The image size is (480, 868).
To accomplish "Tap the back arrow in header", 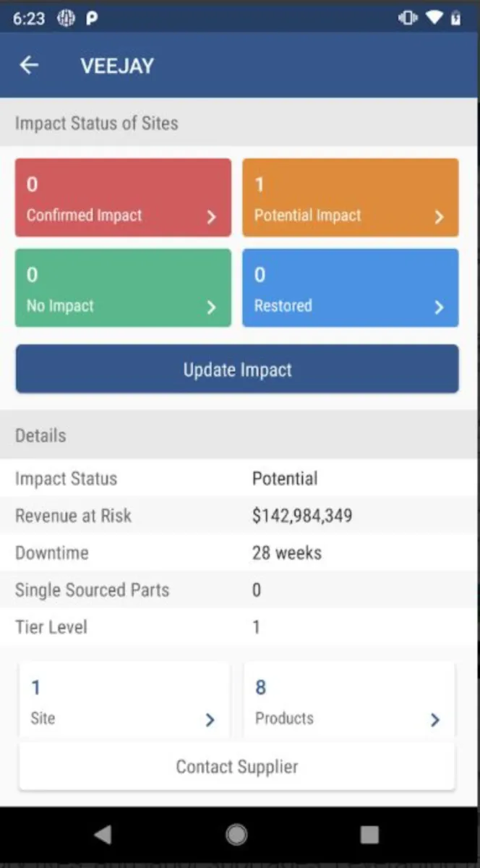I will (29, 65).
